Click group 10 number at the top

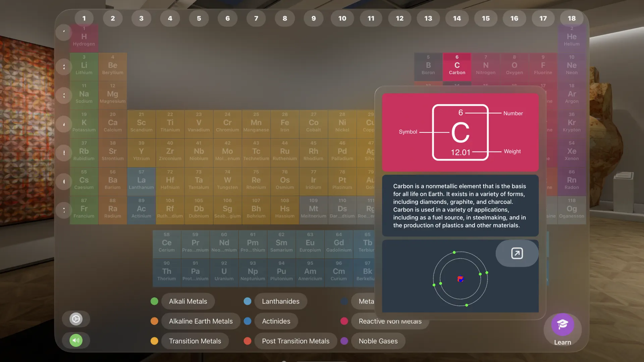click(x=342, y=18)
